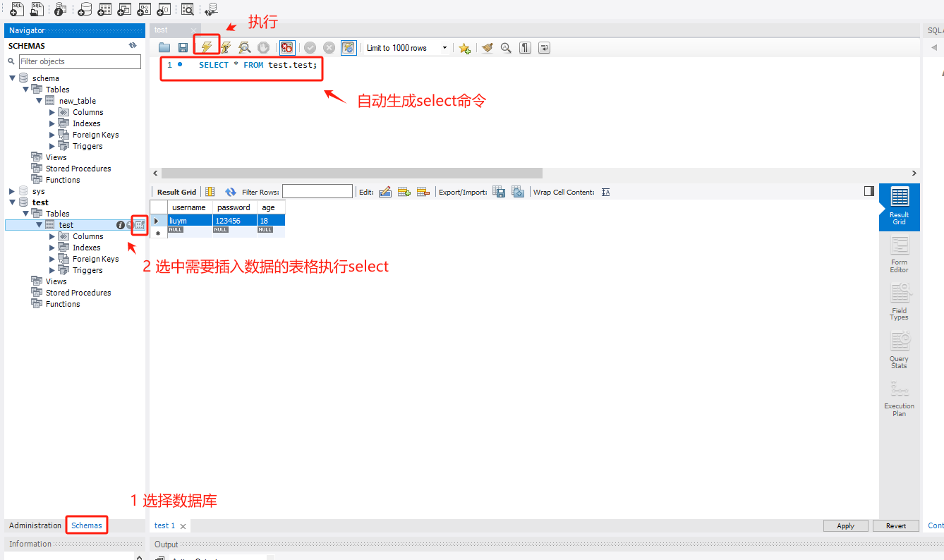This screenshot has height=560, width=944.
Task: Collapse the test schema node
Action: point(12,202)
